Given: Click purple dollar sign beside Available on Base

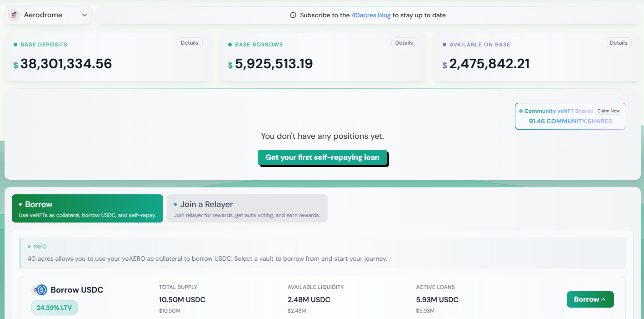Looking at the screenshot, I should click(x=445, y=66).
